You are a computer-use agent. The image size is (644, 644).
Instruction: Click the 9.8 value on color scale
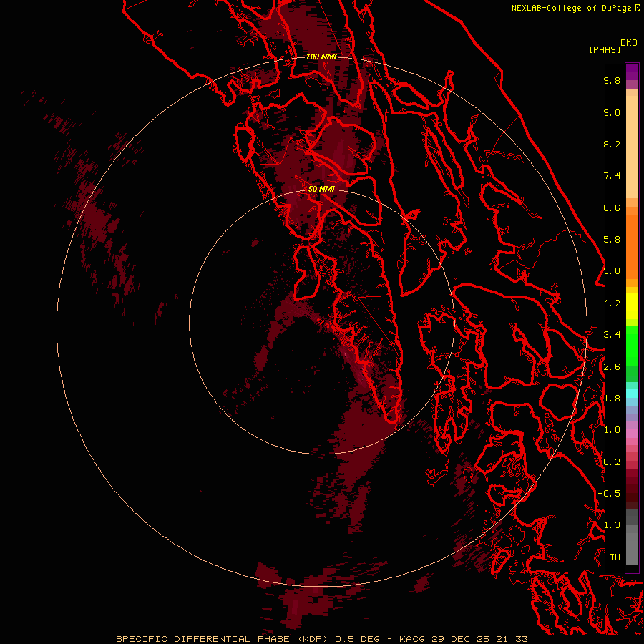(612, 80)
